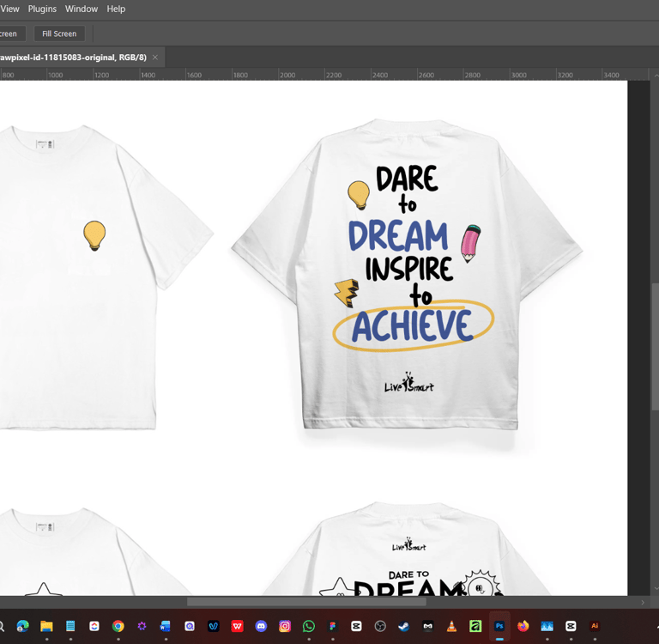
Task: Open WhatsApp from the taskbar
Action: click(309, 626)
